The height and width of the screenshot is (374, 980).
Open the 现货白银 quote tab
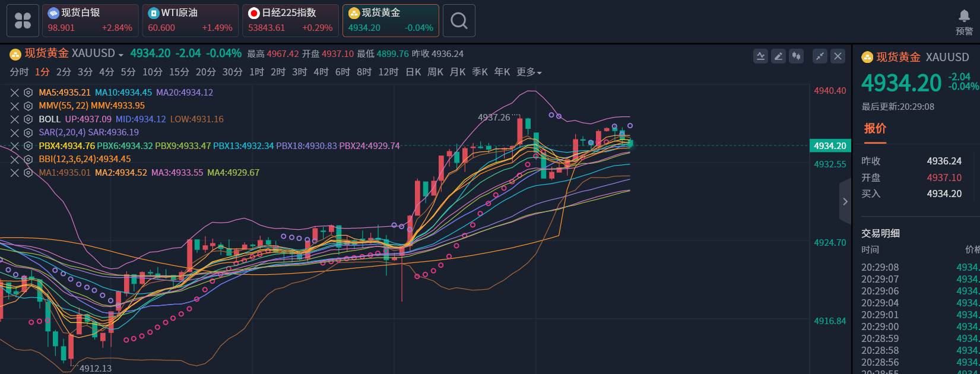pos(90,21)
